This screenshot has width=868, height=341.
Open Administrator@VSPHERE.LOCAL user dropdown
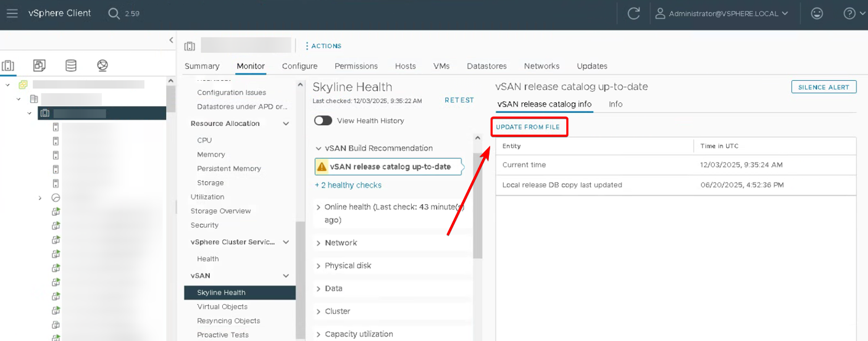pyautogui.click(x=722, y=14)
